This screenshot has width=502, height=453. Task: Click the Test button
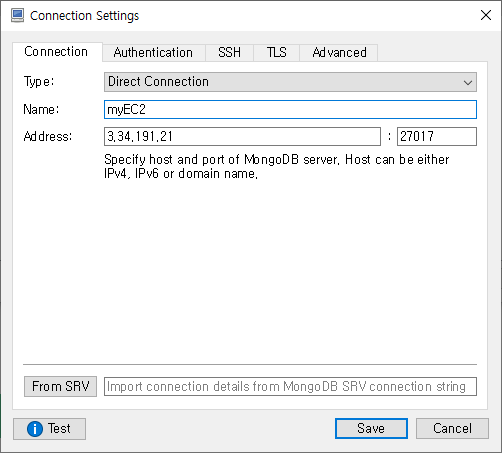click(49, 429)
